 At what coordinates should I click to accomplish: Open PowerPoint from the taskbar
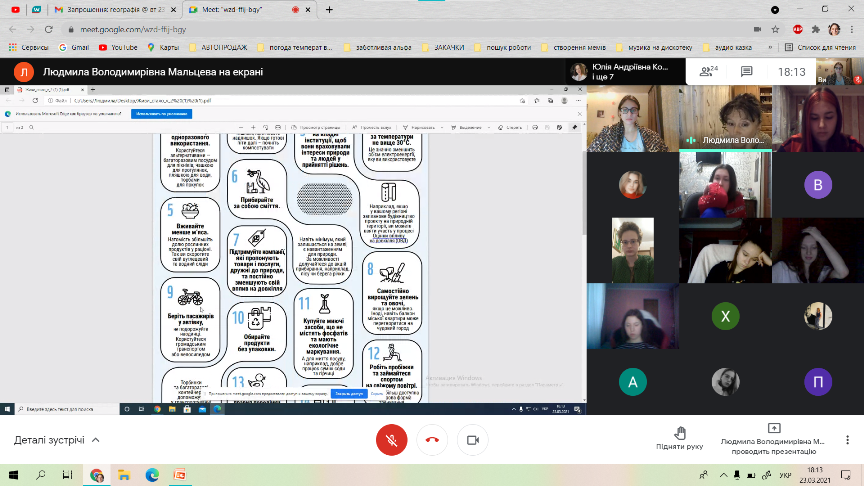tap(180, 475)
